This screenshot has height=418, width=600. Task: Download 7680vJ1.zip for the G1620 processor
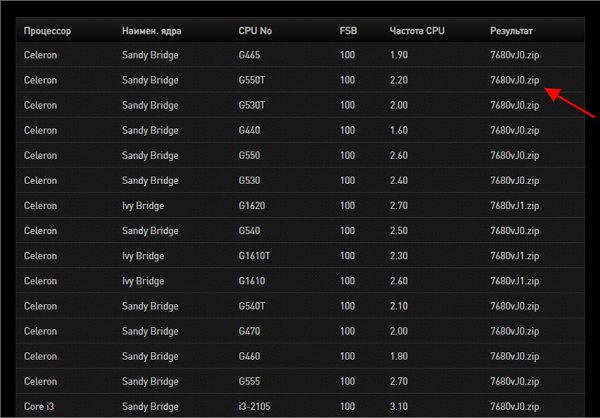click(514, 206)
